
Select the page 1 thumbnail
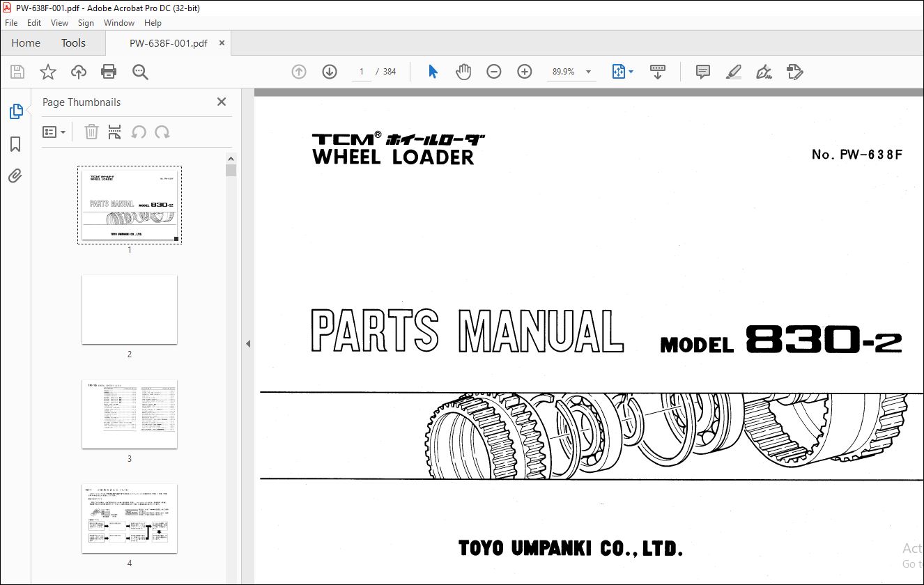(130, 205)
